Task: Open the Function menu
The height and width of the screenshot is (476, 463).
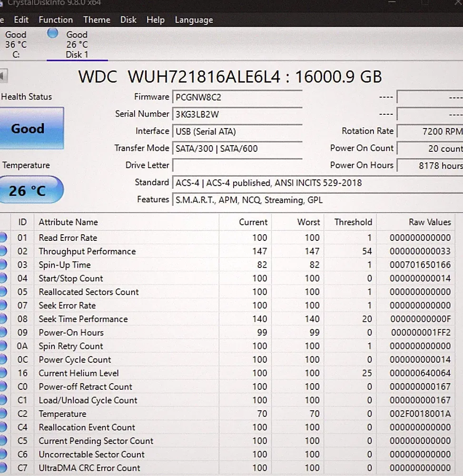Action: (x=56, y=20)
